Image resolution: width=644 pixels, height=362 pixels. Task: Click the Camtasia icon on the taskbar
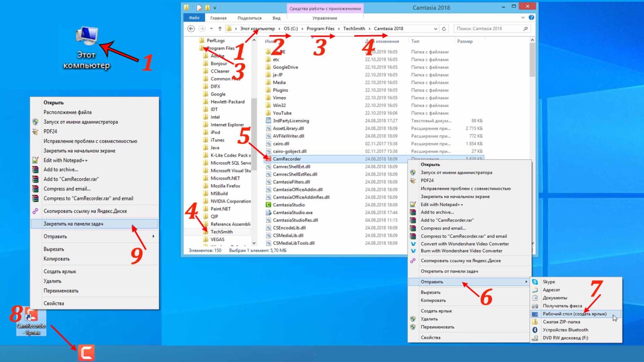tap(86, 353)
